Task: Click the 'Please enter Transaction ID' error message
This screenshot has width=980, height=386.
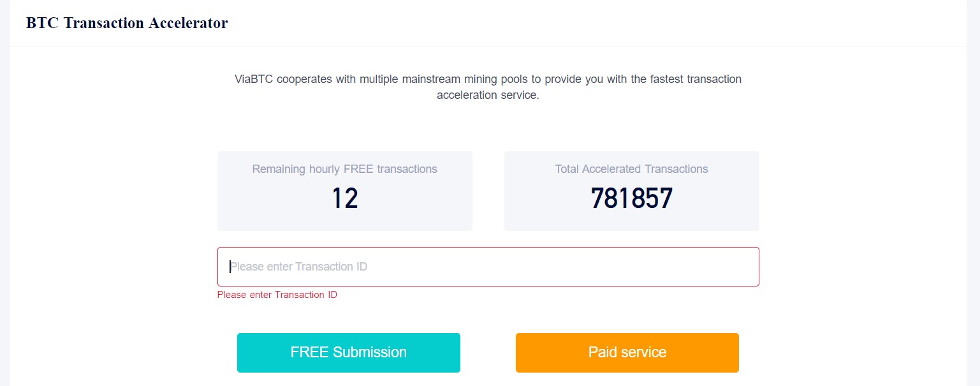Action: pos(277,295)
